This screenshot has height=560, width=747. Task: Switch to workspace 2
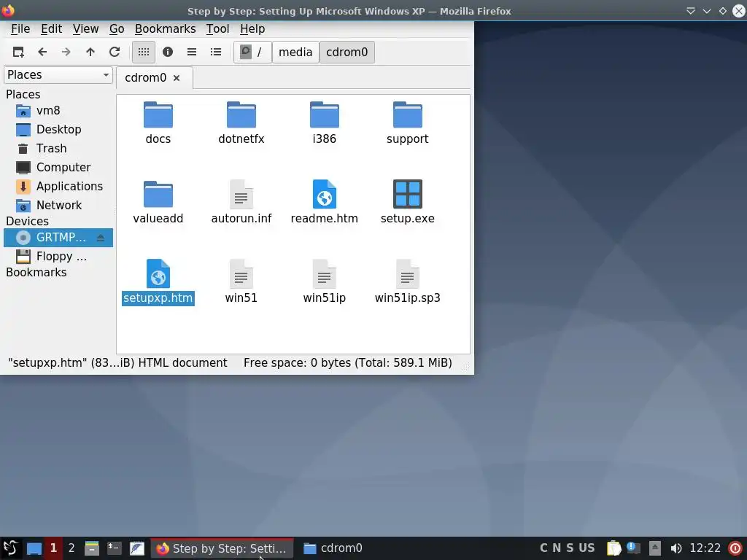point(71,548)
